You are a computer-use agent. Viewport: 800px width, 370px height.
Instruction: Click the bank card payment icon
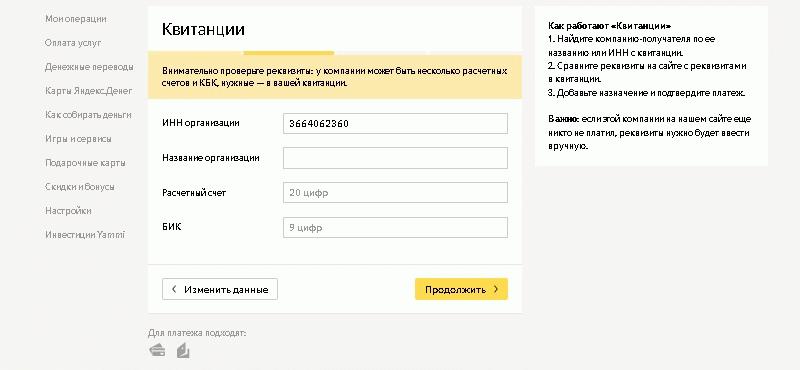(x=157, y=350)
